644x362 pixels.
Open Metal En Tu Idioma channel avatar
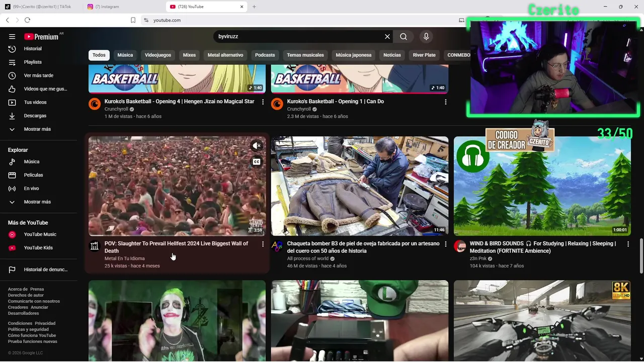point(95,246)
